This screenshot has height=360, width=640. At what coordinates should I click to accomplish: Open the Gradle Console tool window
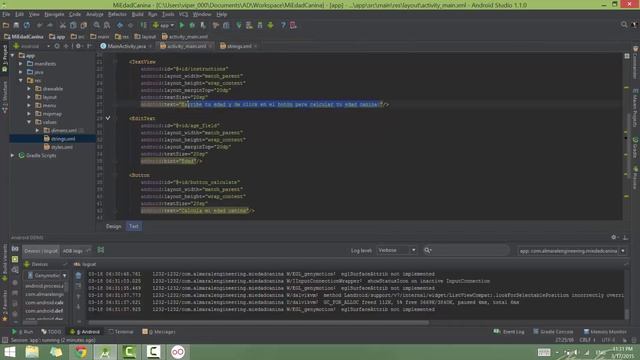(553, 331)
